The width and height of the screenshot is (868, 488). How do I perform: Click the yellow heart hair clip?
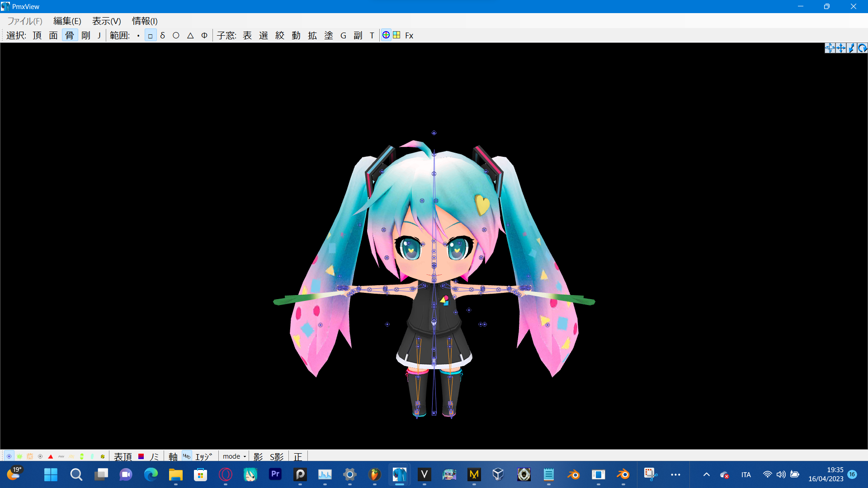point(482,205)
